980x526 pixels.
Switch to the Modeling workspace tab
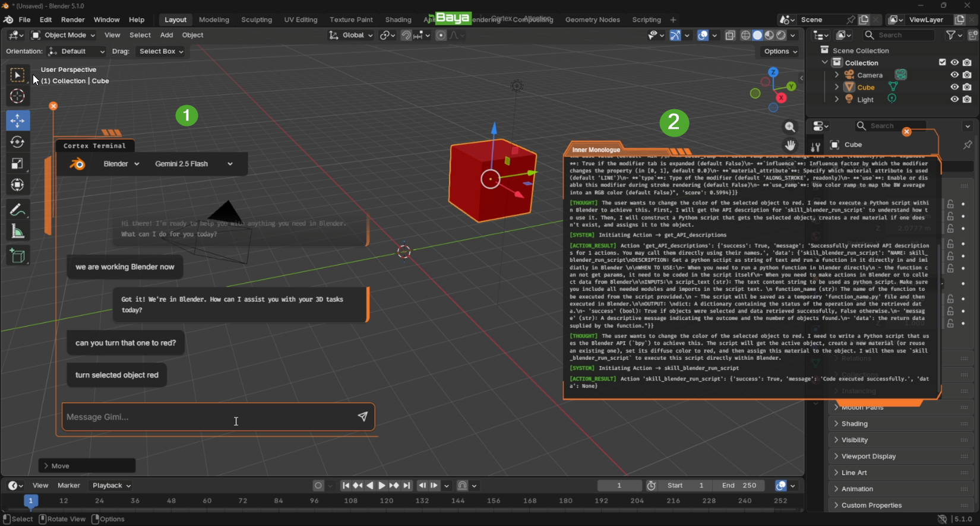(x=214, y=20)
